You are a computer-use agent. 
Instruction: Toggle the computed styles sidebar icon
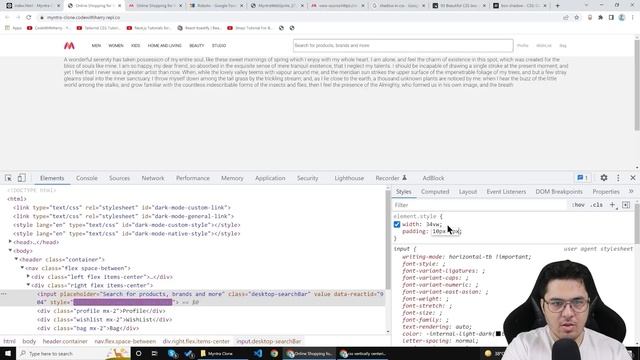(x=626, y=205)
